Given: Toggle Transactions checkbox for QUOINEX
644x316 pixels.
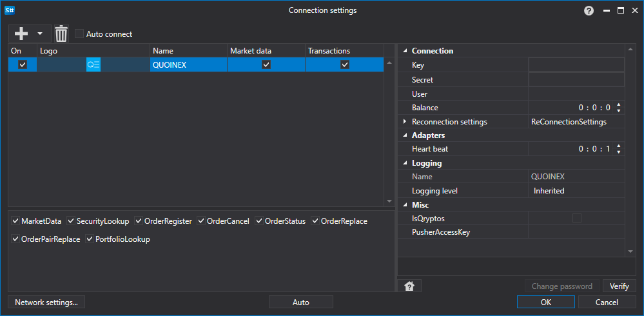Looking at the screenshot, I should [345, 64].
